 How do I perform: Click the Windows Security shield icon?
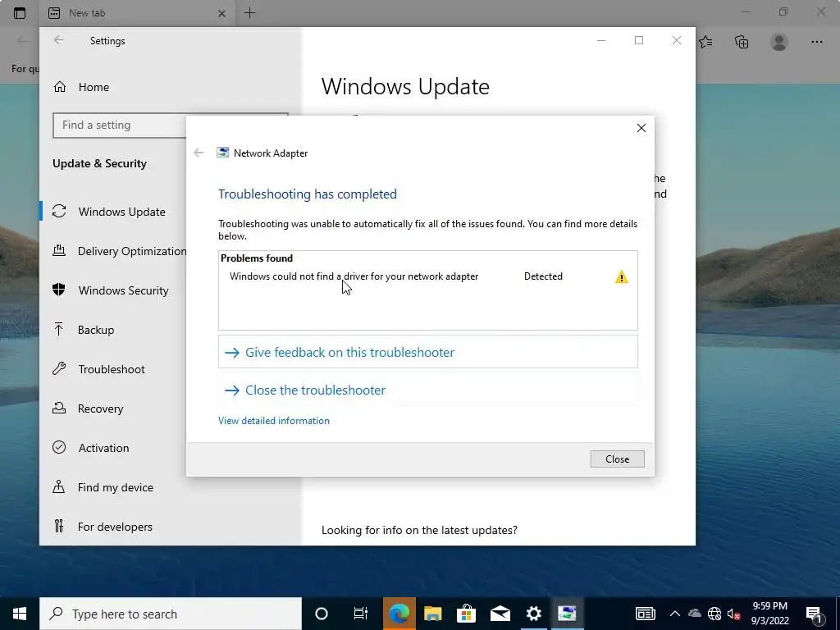(x=59, y=290)
